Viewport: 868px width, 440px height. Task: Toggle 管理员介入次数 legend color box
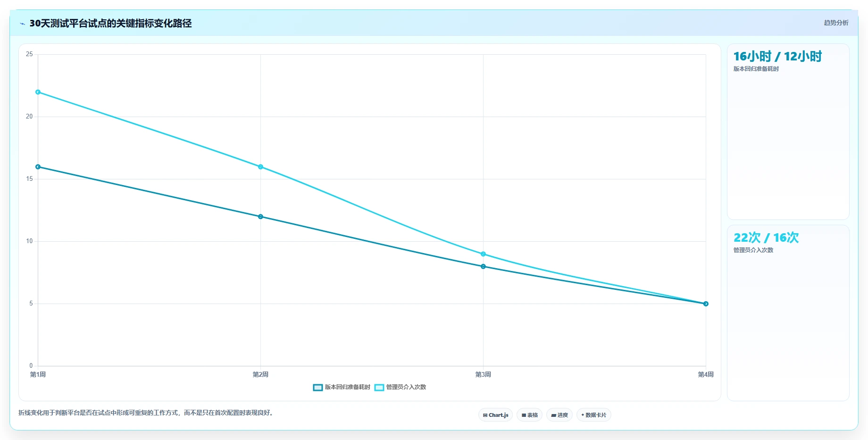(379, 387)
